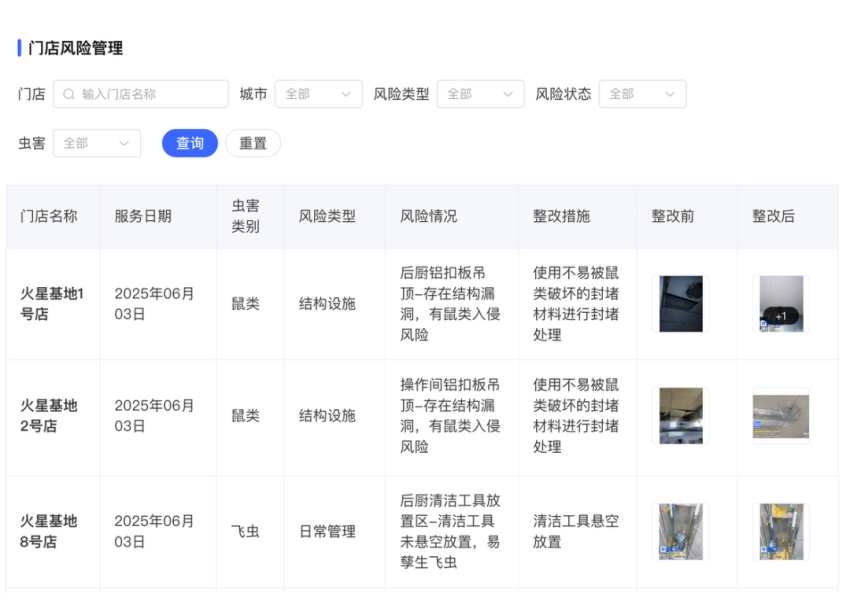
Task: Open the 风险状态 dropdown
Action: [642, 94]
